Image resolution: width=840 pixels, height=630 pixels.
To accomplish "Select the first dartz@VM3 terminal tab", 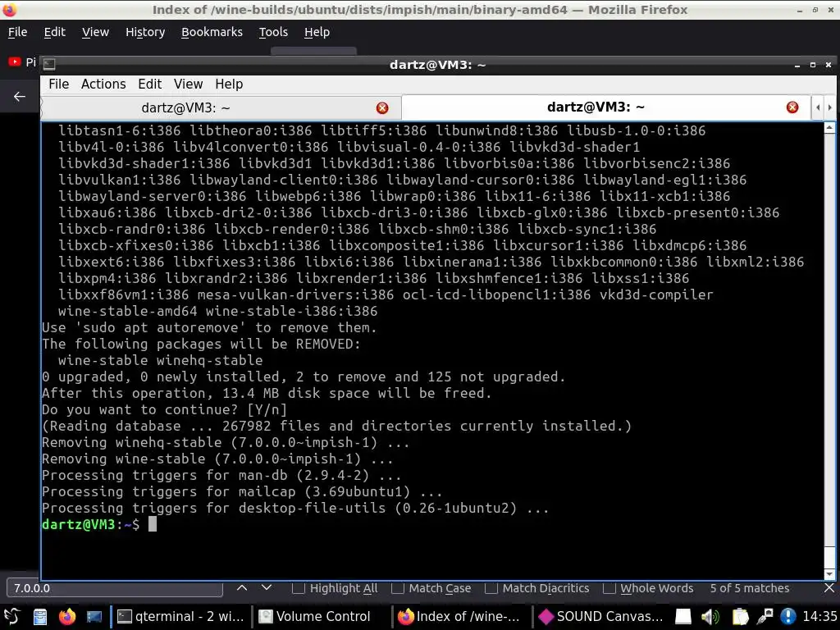I will pyautogui.click(x=220, y=107).
